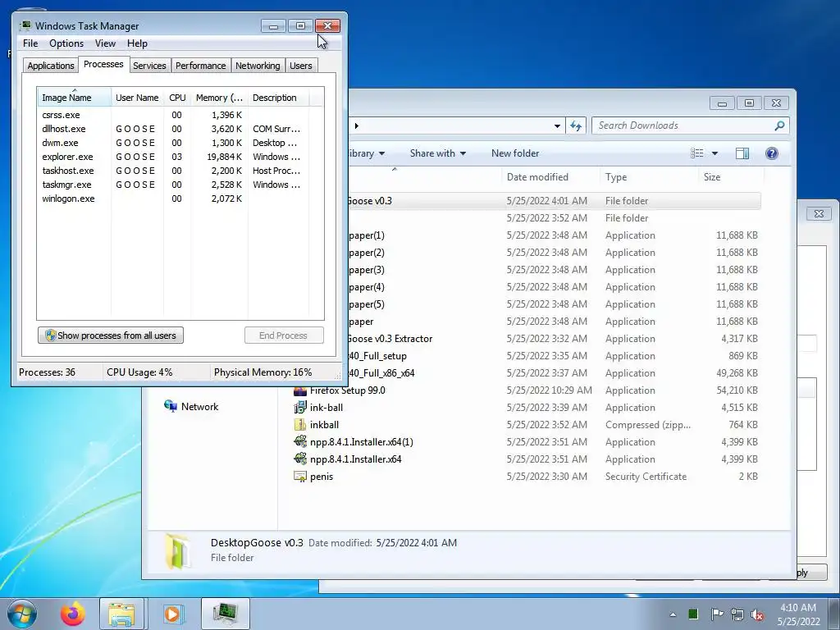Click the Change your view icon
The image size is (840, 630).
click(697, 153)
